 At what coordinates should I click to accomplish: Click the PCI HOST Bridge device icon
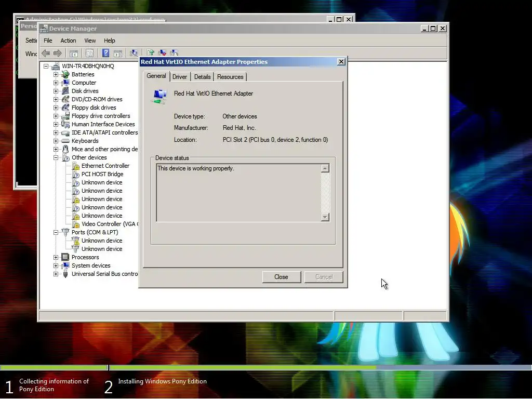[76, 174]
